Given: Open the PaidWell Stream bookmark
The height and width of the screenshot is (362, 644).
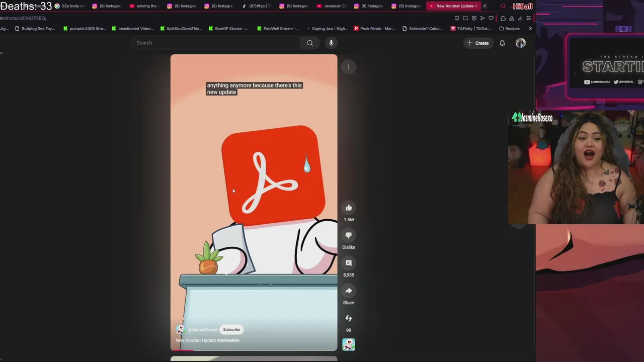Looking at the screenshot, I should [x=278, y=29].
